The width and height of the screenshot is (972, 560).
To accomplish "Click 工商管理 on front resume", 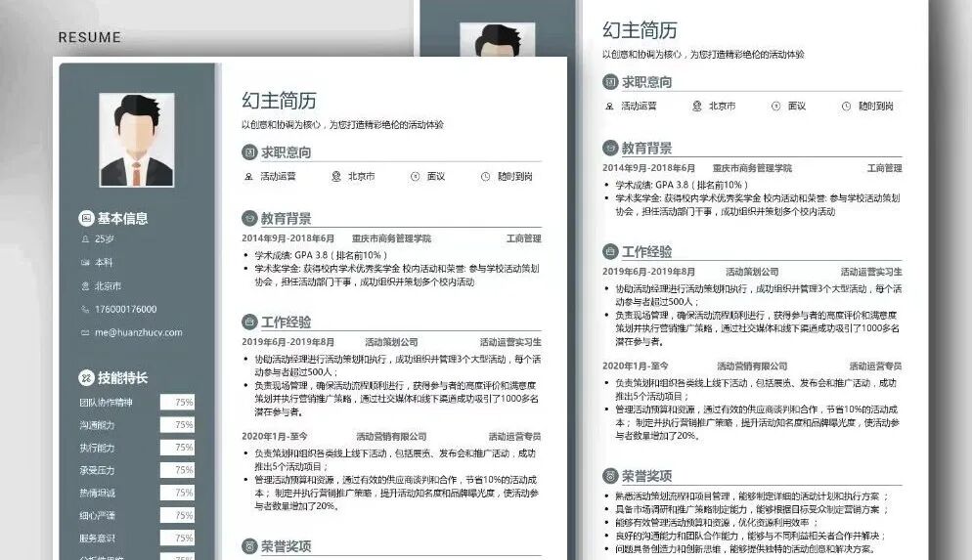I will (524, 238).
